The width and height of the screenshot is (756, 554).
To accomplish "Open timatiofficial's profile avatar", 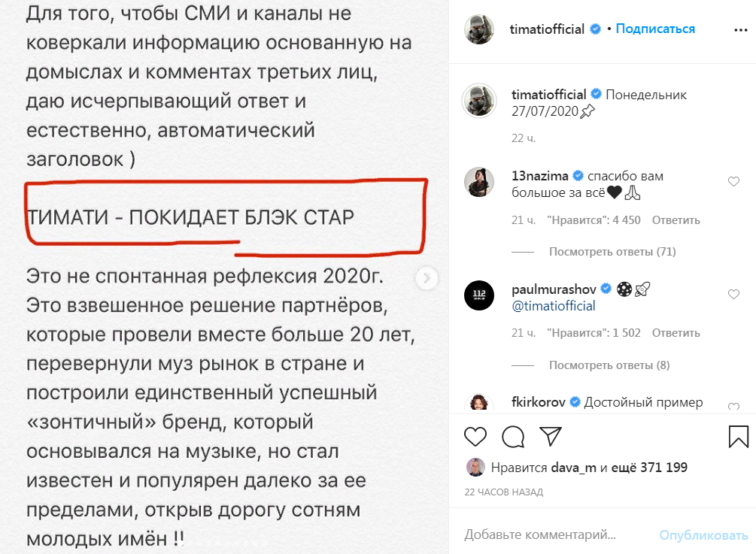I will (481, 28).
